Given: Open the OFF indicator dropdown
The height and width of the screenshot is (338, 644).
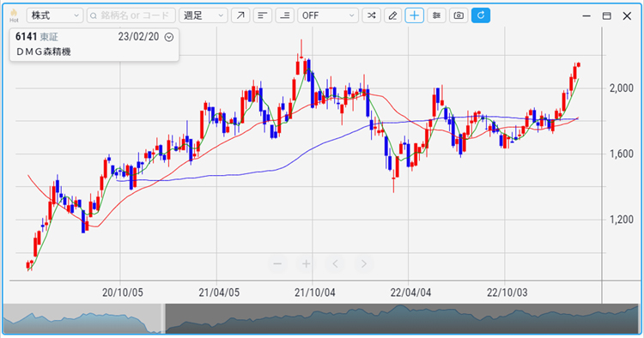Looking at the screenshot, I should [x=328, y=15].
